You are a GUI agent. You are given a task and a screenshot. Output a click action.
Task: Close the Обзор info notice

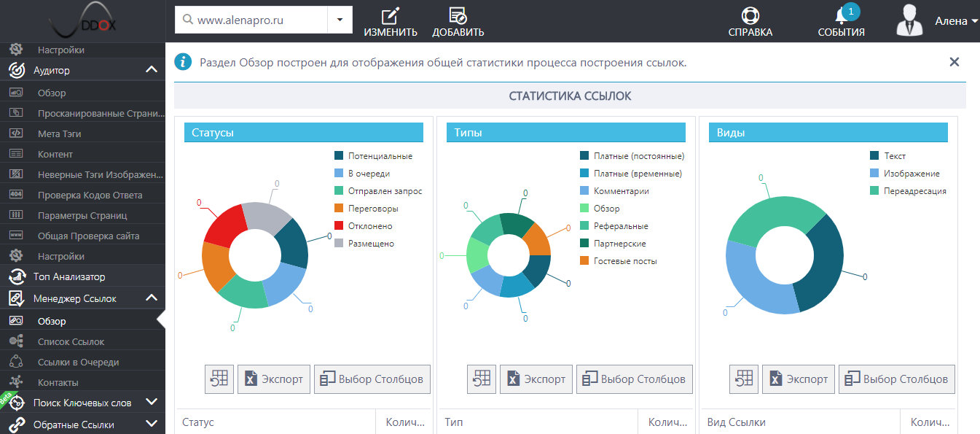click(x=954, y=62)
